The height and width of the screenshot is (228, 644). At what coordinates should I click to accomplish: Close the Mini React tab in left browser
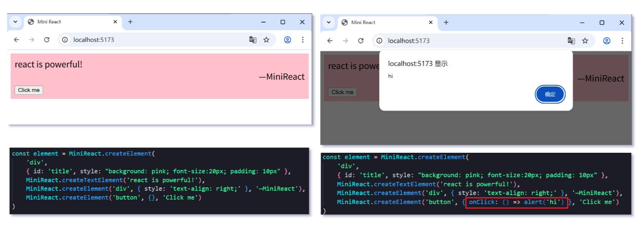point(115,22)
